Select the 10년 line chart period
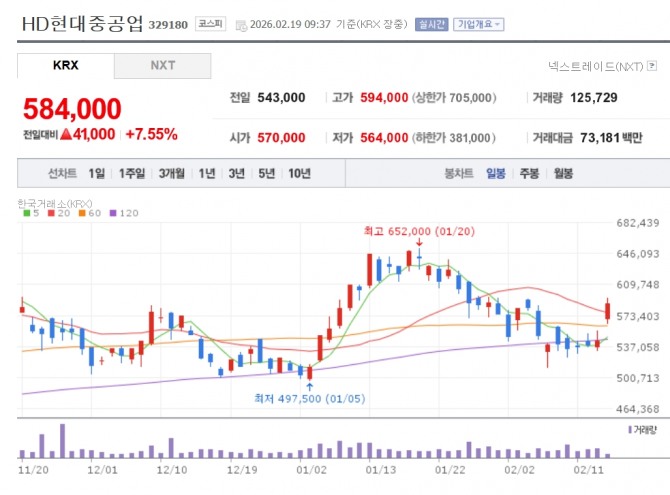The width and height of the screenshot is (670, 495). point(299,173)
